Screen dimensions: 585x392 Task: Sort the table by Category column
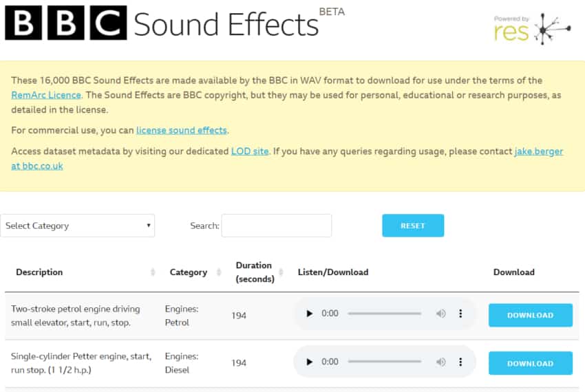pos(189,272)
